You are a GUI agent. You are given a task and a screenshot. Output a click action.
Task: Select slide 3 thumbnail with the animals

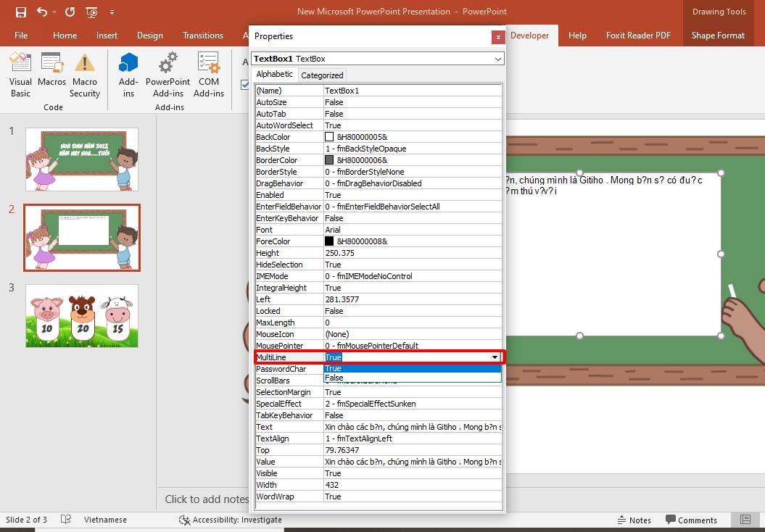pyautogui.click(x=81, y=316)
